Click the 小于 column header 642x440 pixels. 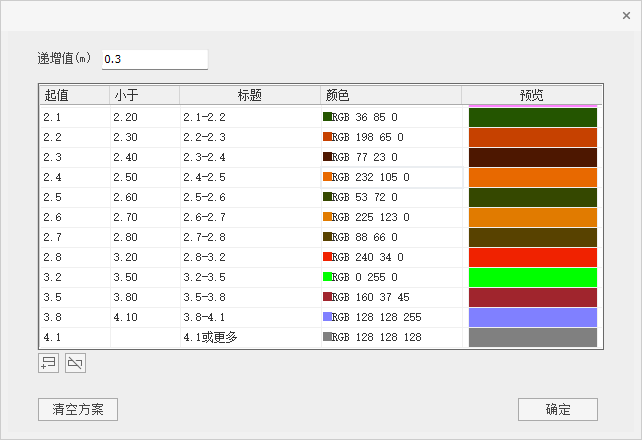tap(144, 95)
